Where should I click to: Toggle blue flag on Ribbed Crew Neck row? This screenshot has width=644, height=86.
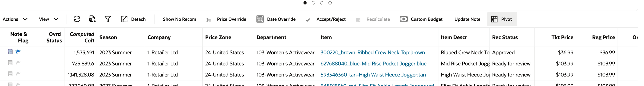tap(18, 52)
